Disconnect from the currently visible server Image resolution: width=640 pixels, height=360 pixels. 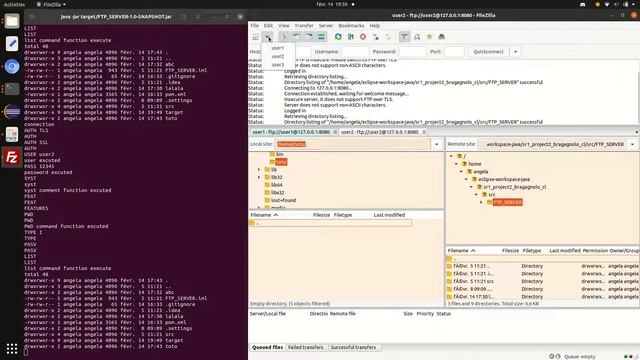(376, 37)
